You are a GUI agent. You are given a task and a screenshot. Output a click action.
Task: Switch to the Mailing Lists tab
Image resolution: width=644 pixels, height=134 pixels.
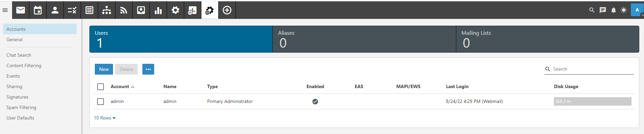pos(548,39)
